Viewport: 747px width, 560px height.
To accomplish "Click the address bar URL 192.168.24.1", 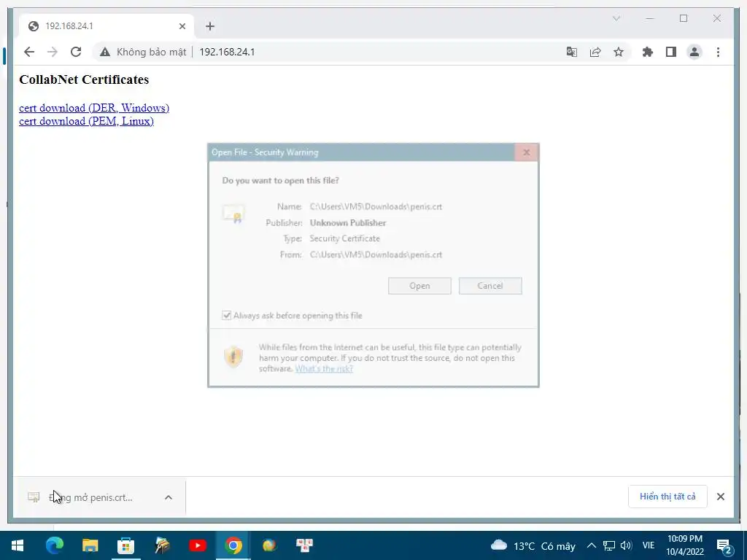I will coord(227,52).
